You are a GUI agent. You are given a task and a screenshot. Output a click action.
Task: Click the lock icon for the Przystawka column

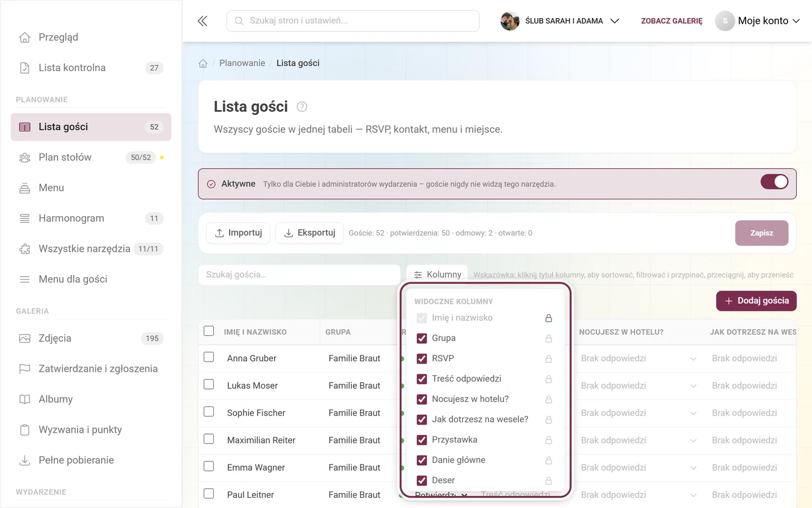549,440
